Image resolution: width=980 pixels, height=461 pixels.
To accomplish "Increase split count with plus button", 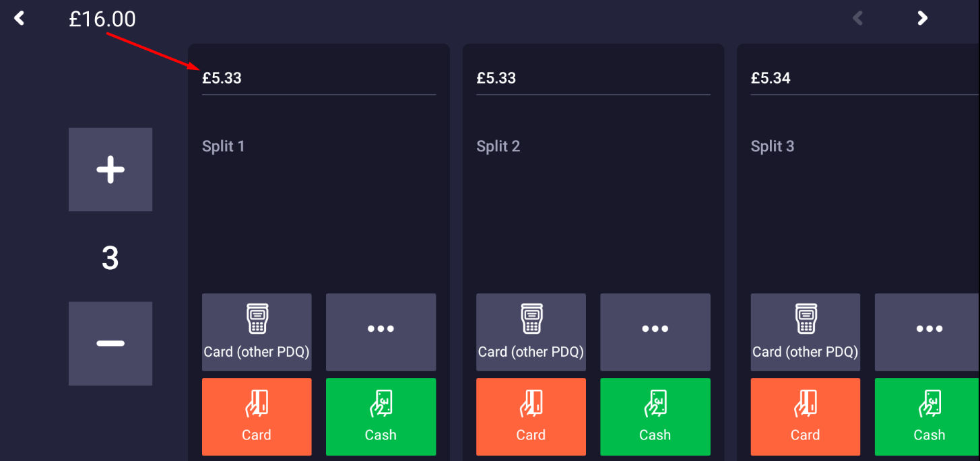I will pos(110,170).
